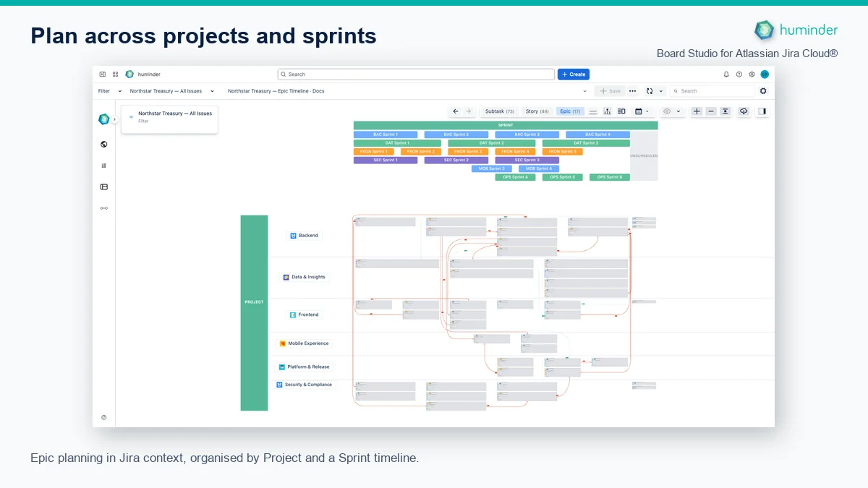
Task: Click the green PROJECT vertical header
Action: 254,313
